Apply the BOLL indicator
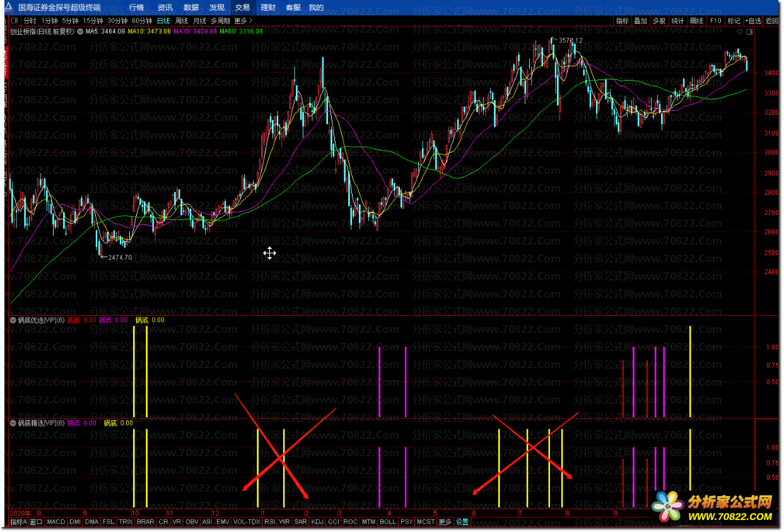784x532 pixels. (389, 522)
